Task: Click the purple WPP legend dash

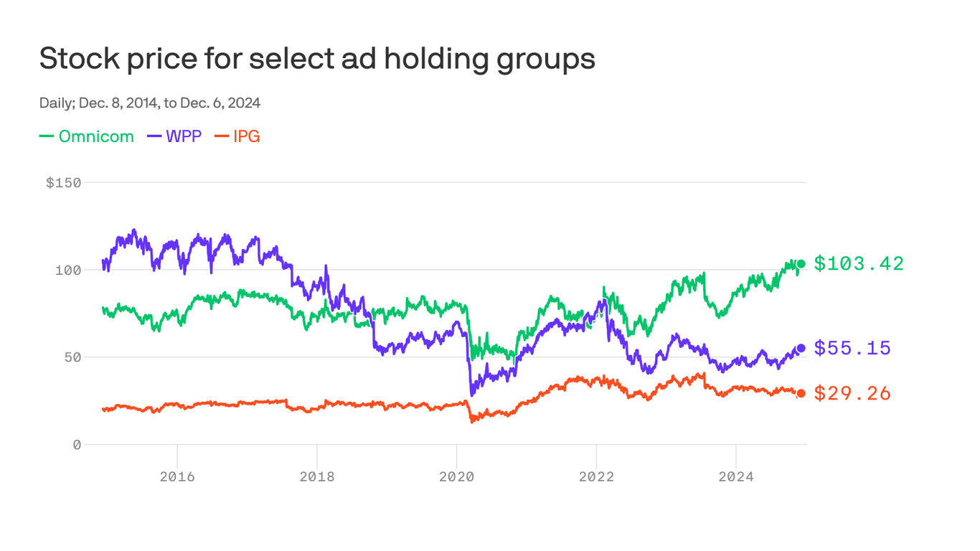Action: coord(154,136)
